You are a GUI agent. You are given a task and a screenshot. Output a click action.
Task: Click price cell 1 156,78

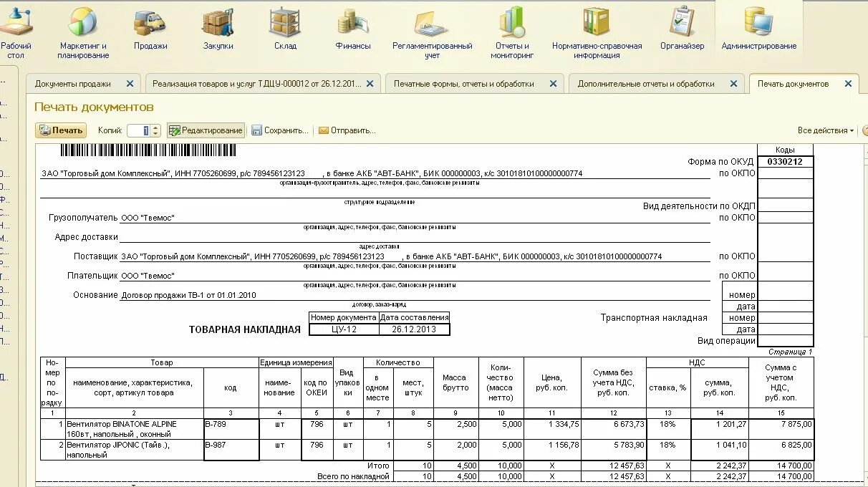pyautogui.click(x=551, y=449)
